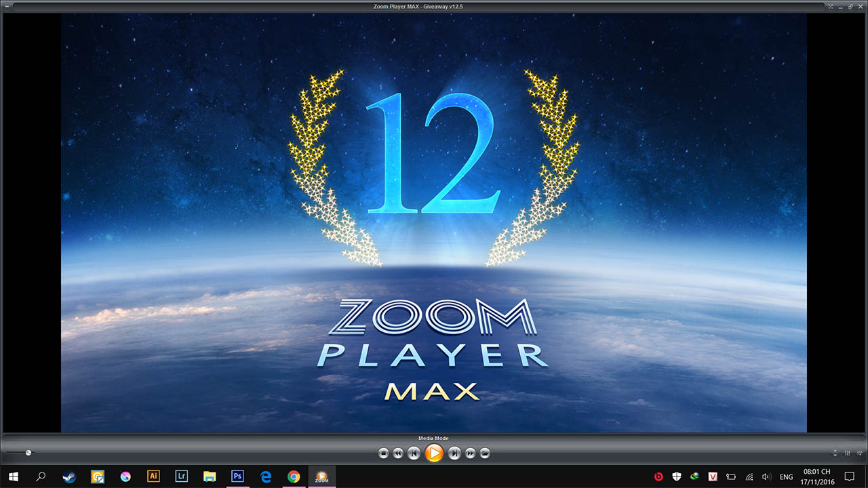Screen dimensions: 868x488
Task: Open Google Chrome from the taskbar
Action: [x=293, y=476]
